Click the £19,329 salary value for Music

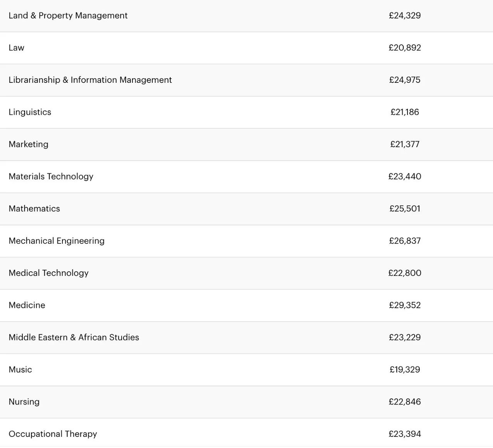click(x=405, y=369)
